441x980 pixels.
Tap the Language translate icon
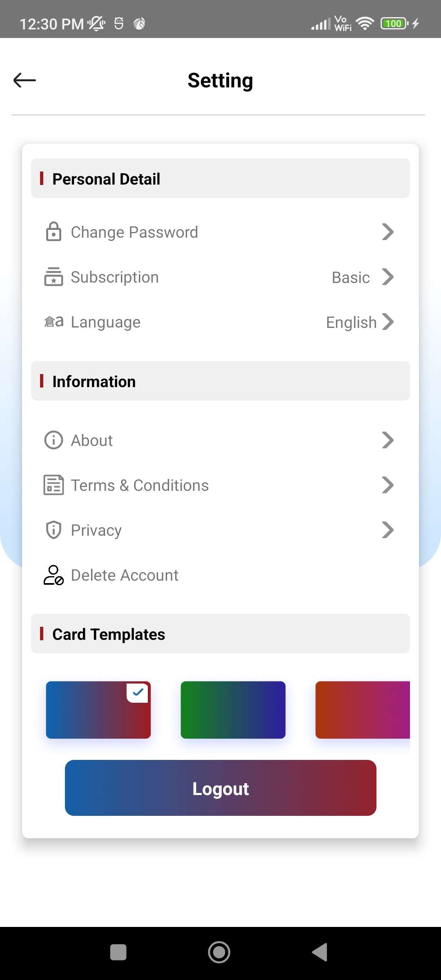pyautogui.click(x=53, y=322)
